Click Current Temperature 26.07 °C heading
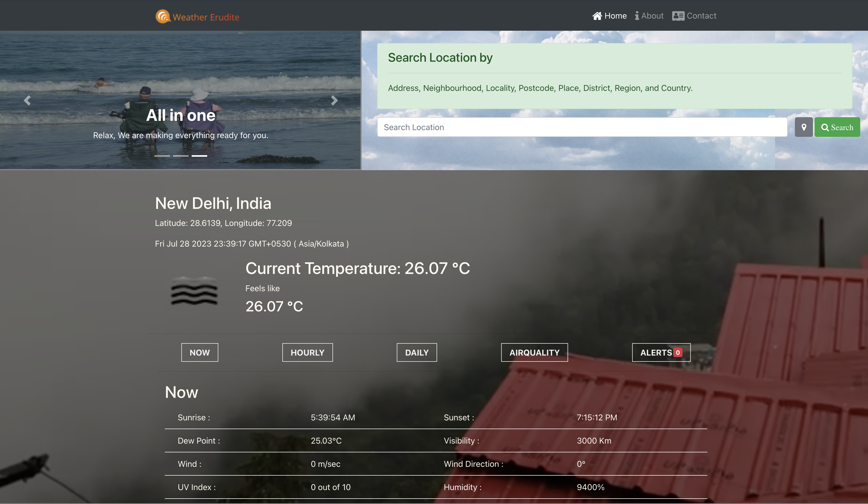This screenshot has width=868, height=504. [358, 268]
